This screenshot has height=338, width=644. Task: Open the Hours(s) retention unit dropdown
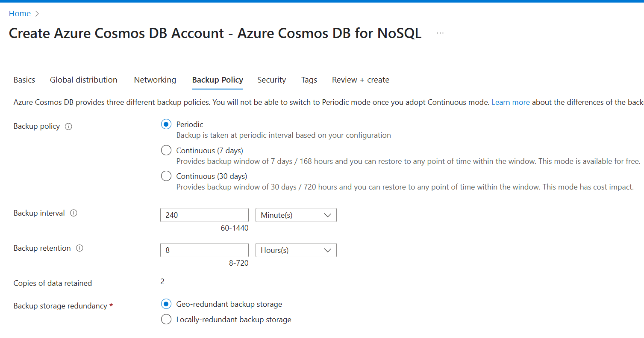click(296, 250)
